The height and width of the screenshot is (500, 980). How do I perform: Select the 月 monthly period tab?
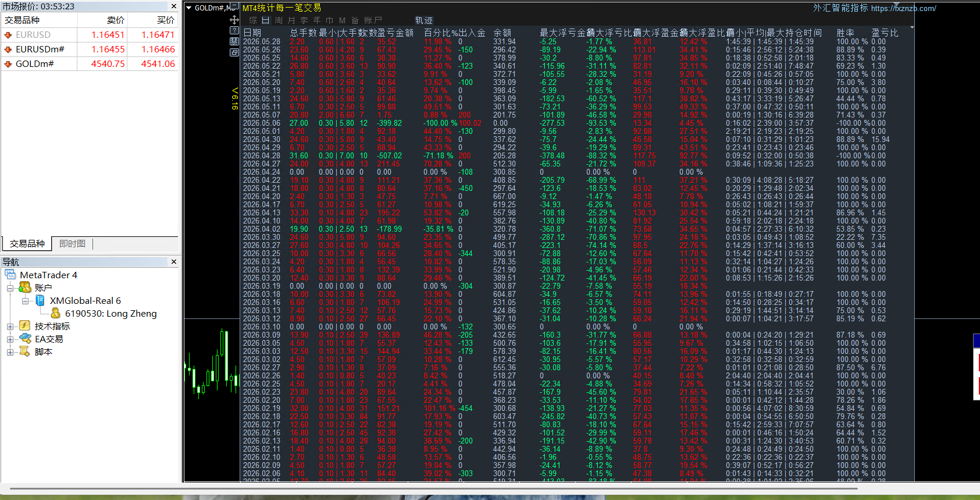(x=291, y=20)
